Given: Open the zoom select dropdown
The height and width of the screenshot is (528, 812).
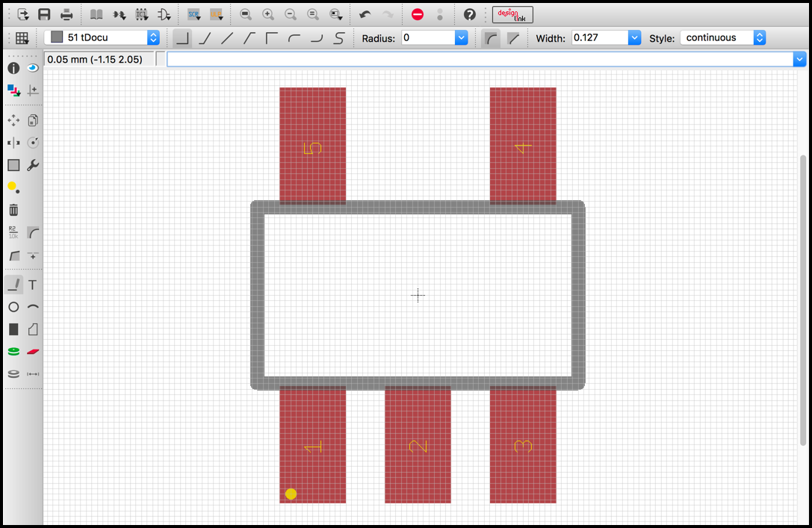Looking at the screenshot, I should (x=336, y=14).
